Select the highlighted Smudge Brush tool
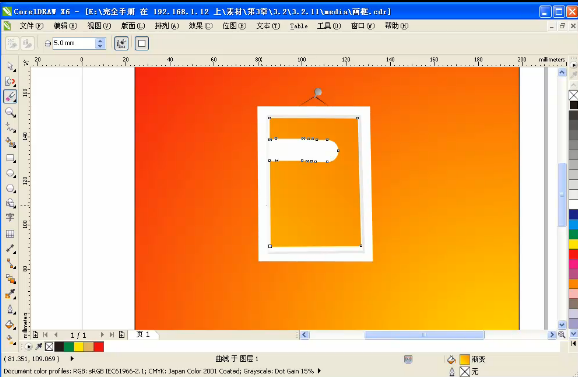578x377 pixels. click(x=10, y=97)
